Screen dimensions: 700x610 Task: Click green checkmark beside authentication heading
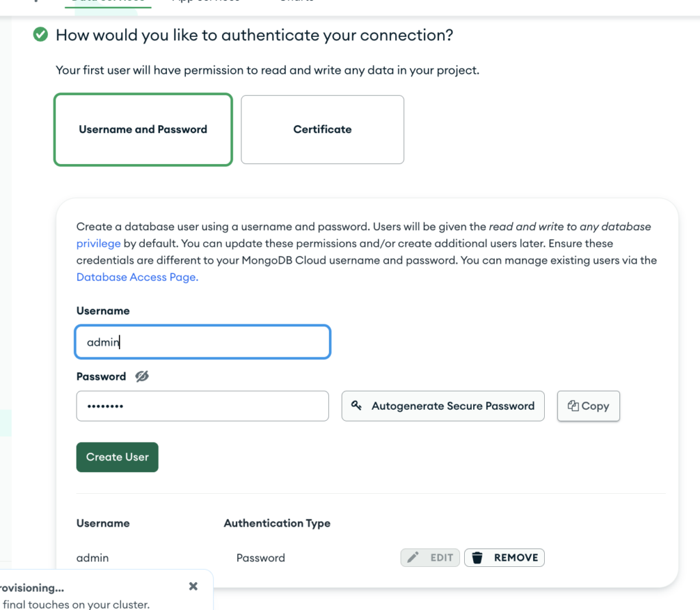pos(40,34)
